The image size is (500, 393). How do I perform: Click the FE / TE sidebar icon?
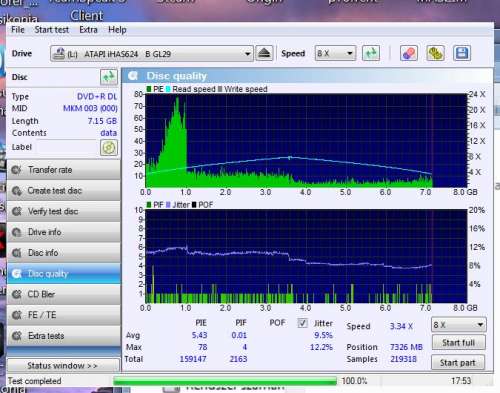[16, 315]
